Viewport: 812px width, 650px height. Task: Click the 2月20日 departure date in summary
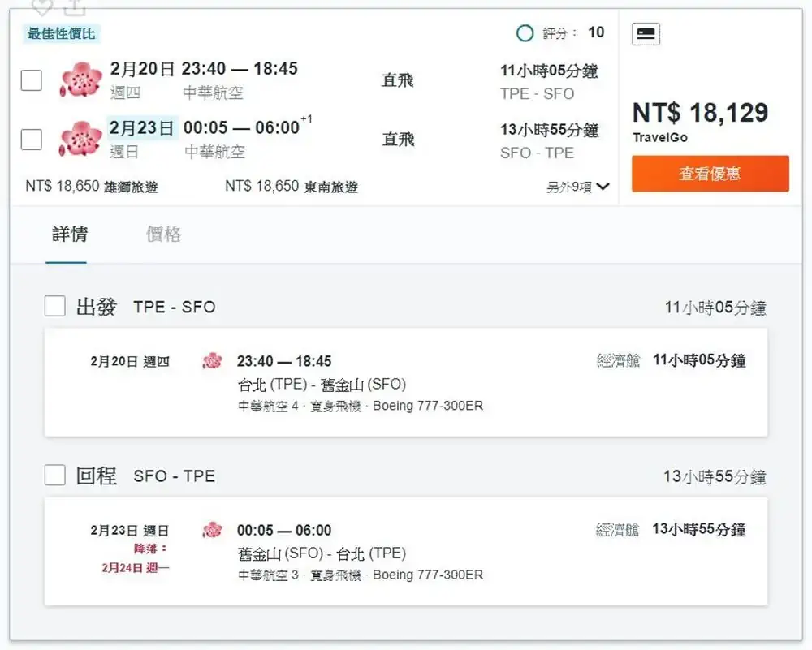tap(141, 68)
